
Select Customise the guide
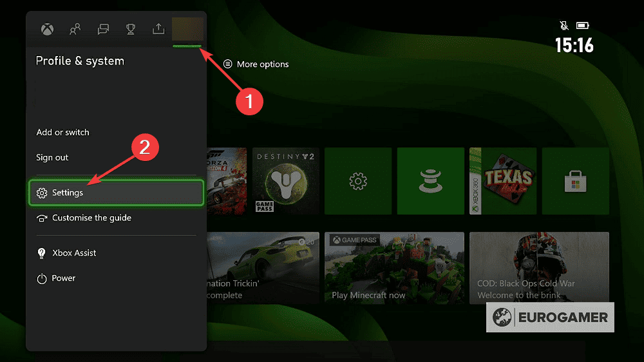[91, 218]
